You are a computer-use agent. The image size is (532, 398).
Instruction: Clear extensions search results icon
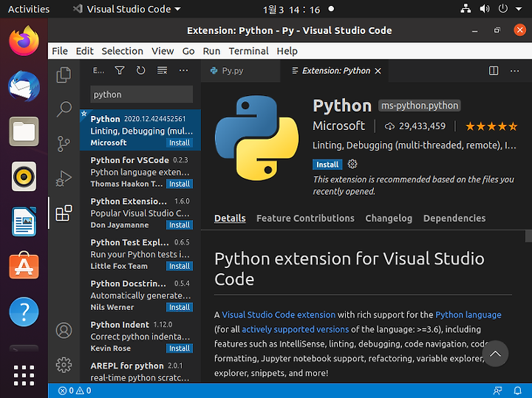162,70
